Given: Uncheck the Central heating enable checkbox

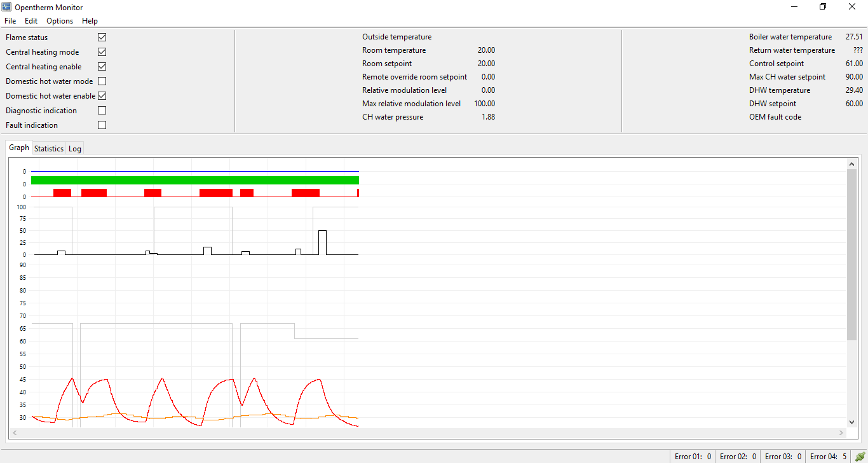Looking at the screenshot, I should coord(102,67).
